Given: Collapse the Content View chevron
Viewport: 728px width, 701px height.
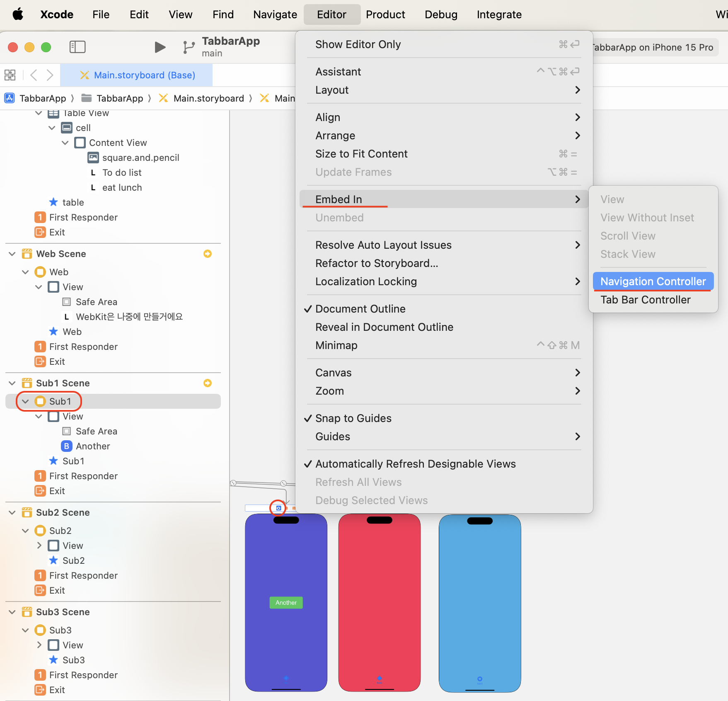Looking at the screenshot, I should pos(65,143).
